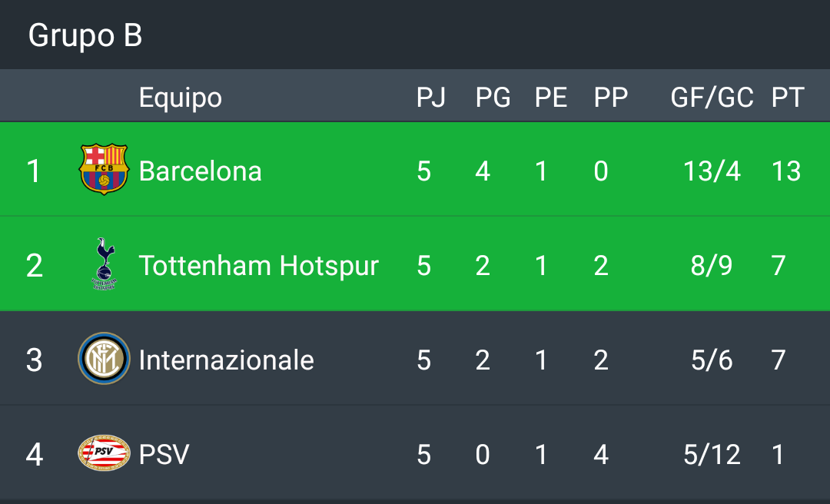This screenshot has width=830, height=504.
Task: Click the PP column header
Action: tap(611, 98)
